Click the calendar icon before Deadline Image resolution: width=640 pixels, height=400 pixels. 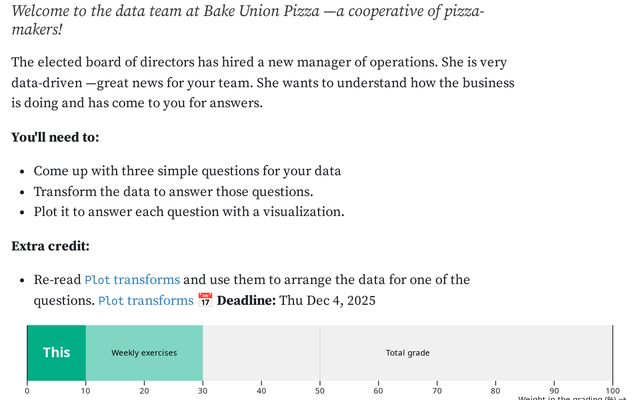205,300
